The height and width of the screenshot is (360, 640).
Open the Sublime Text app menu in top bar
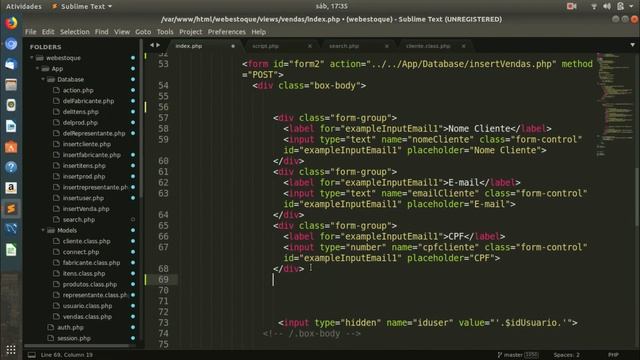(x=82, y=6)
